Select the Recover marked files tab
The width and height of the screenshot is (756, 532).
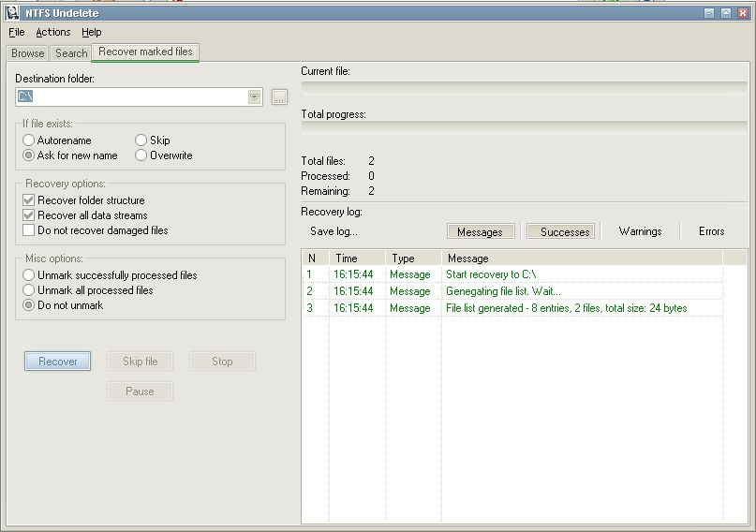coord(145,52)
